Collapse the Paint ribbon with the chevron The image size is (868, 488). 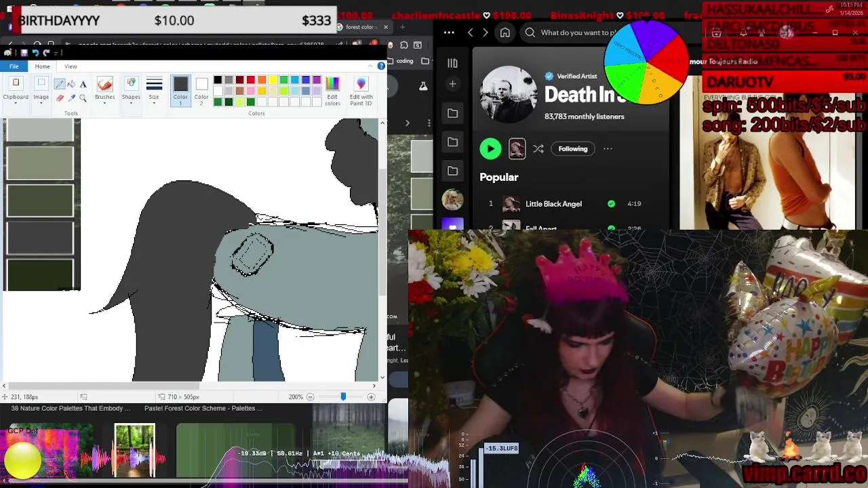point(371,66)
